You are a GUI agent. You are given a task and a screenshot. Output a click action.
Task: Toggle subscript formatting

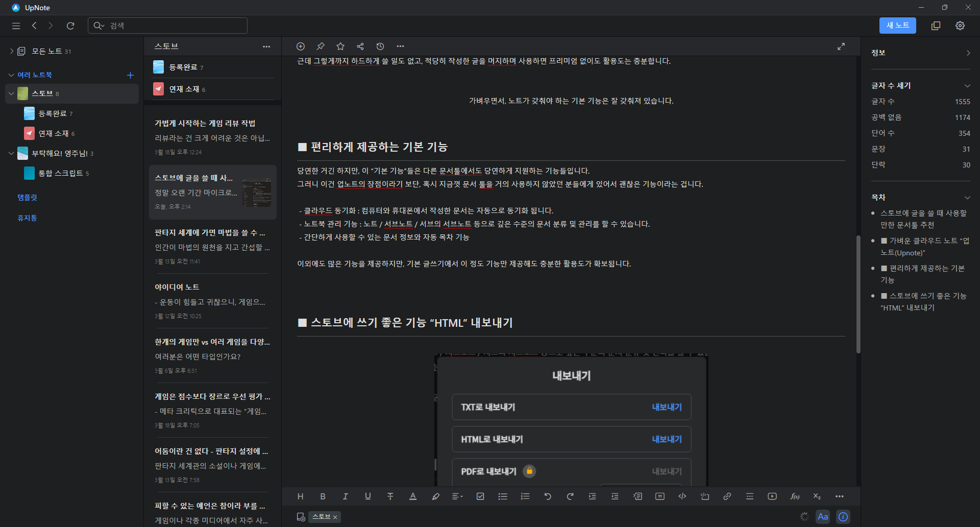[x=817, y=496]
